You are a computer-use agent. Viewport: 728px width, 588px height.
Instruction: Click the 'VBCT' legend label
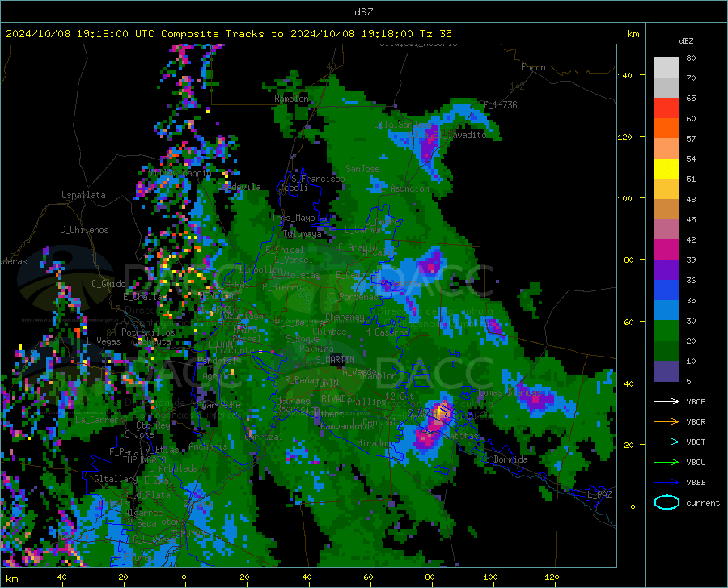696,442
